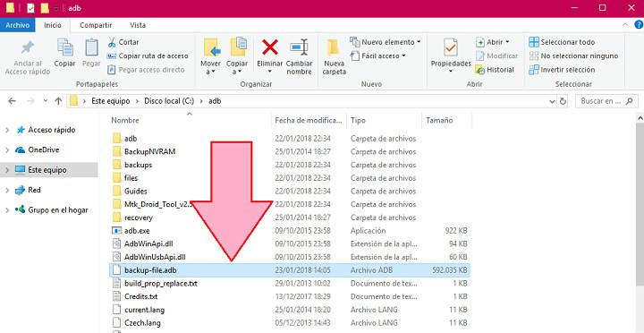Click Invertir selección
This screenshot has height=333, width=644.
pos(562,70)
